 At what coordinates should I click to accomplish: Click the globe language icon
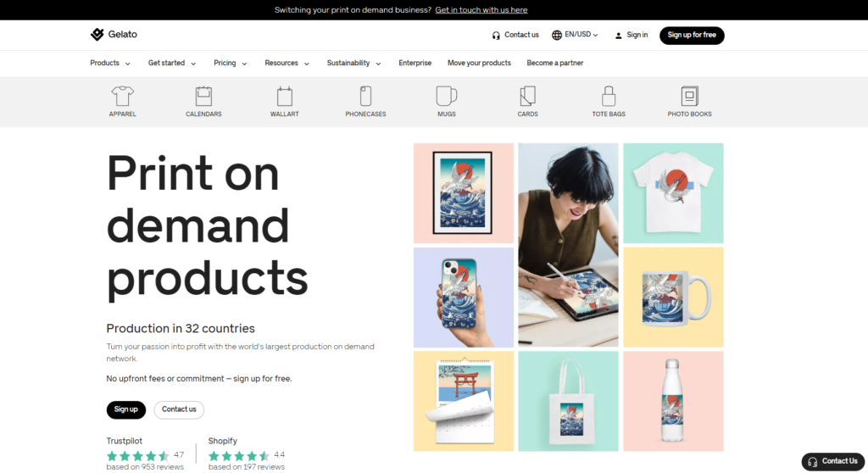(x=557, y=35)
